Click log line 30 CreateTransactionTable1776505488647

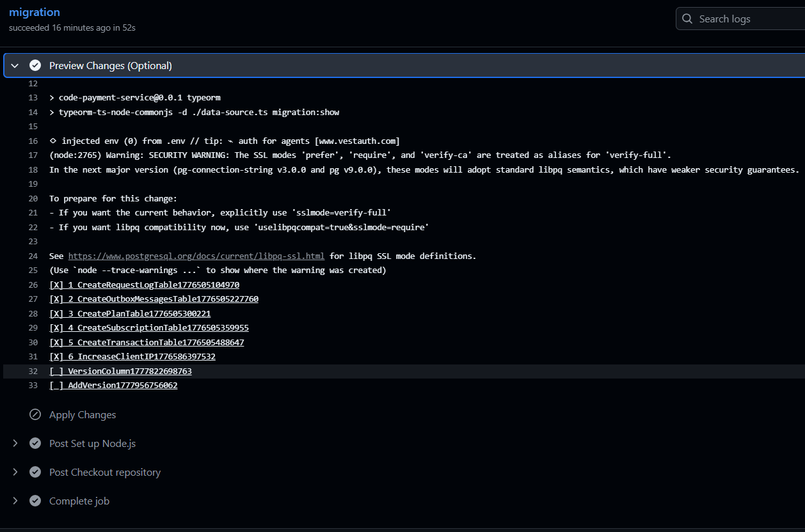click(x=147, y=342)
